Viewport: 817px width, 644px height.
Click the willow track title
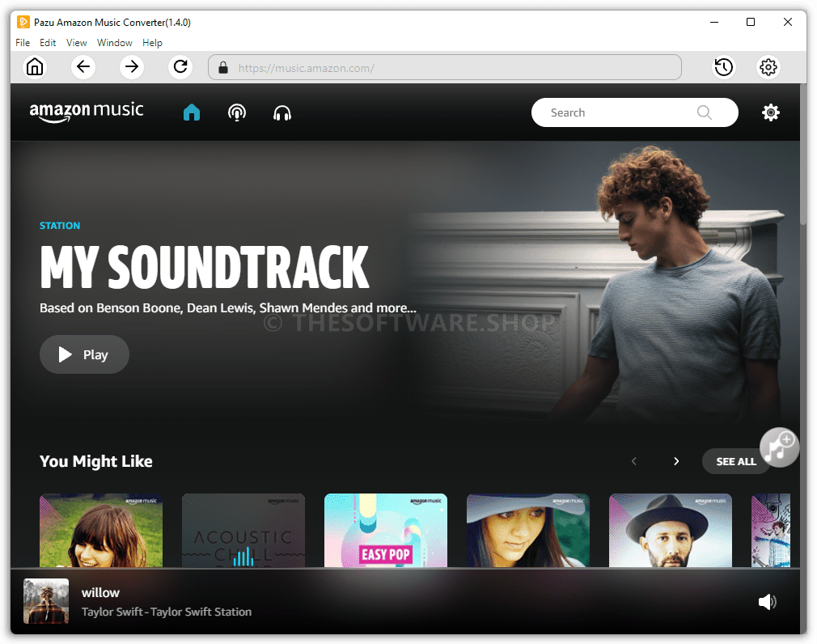click(x=100, y=592)
